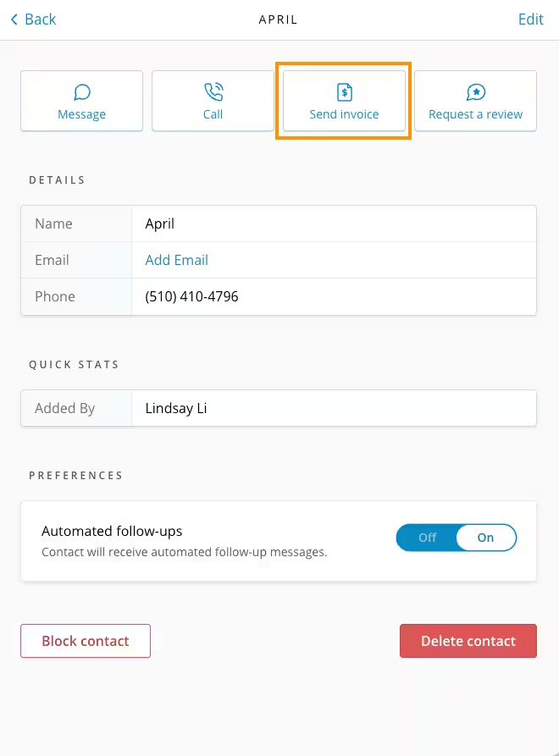This screenshot has width=559, height=756.
Task: Click the Message speech bubble icon
Action: click(82, 92)
